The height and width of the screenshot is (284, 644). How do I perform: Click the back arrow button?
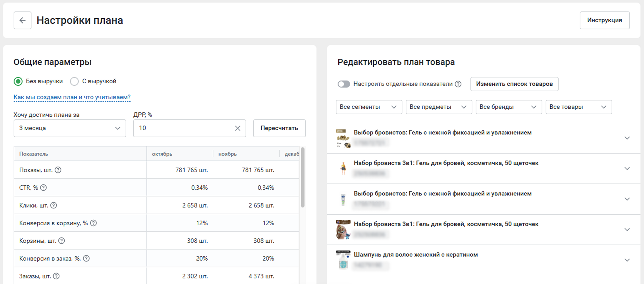[23, 20]
